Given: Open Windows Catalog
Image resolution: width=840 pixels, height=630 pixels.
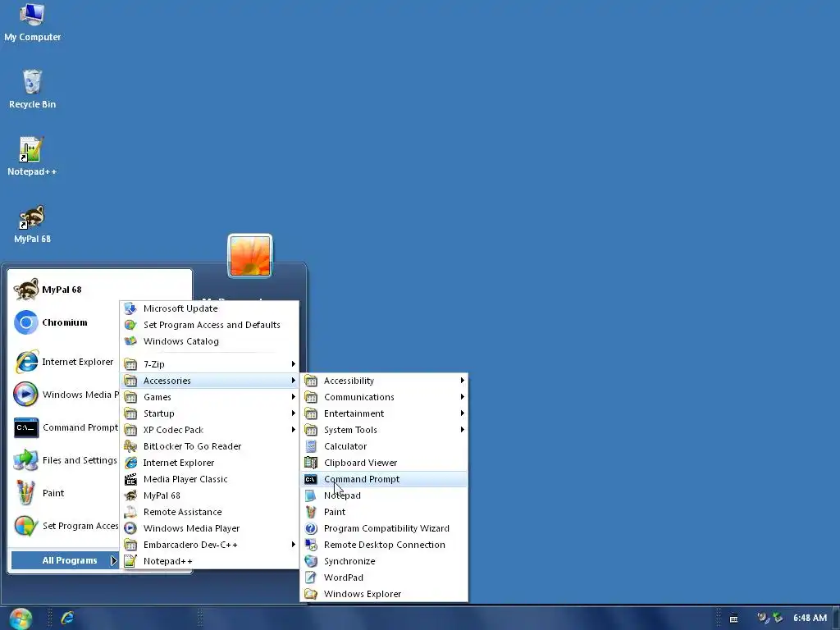Looking at the screenshot, I should [209, 341].
